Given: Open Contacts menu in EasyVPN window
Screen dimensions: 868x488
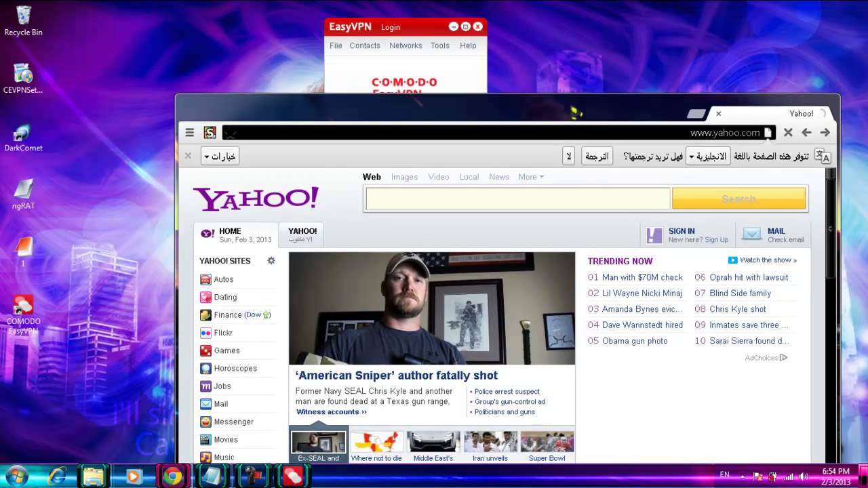Looking at the screenshot, I should (x=365, y=45).
